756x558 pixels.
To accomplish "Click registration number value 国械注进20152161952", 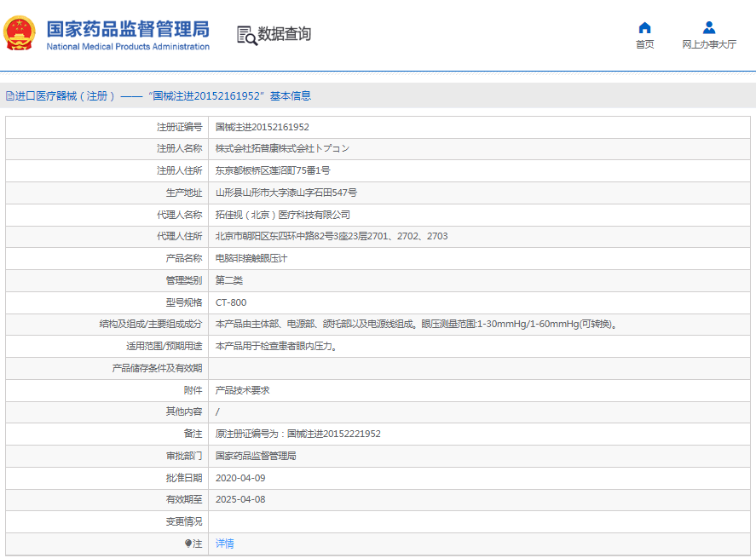I will tap(262, 127).
